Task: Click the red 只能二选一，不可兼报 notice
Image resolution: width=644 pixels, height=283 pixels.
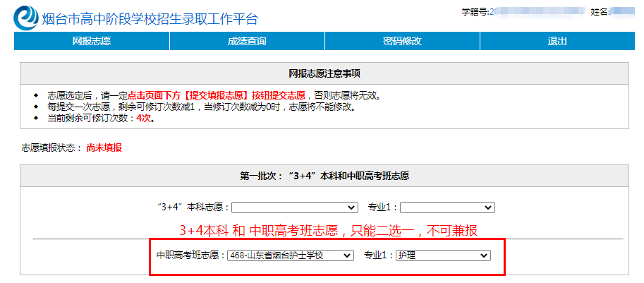Action: 329,231
